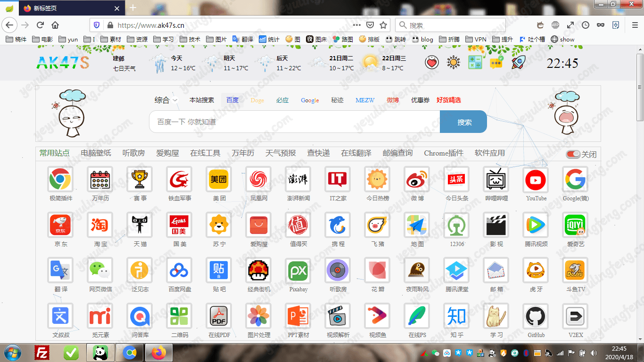
Task: Open the V2EX icon
Action: tap(575, 316)
